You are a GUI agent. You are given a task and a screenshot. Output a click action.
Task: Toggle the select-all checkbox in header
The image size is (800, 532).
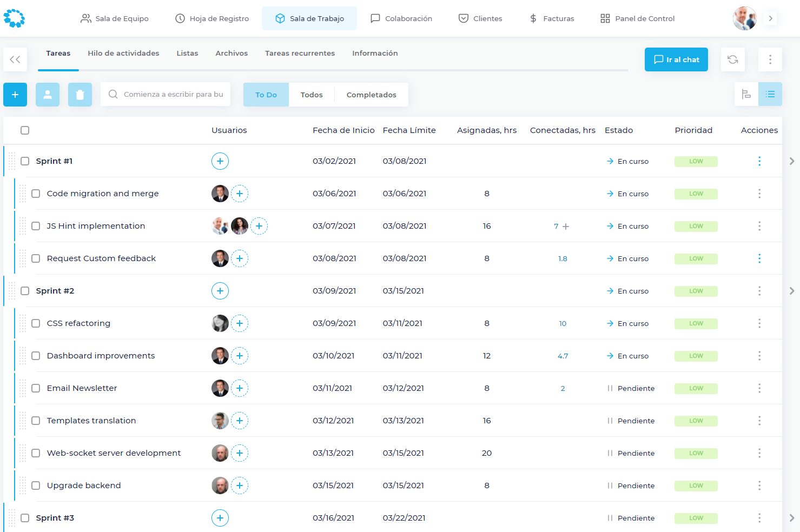pyautogui.click(x=25, y=130)
